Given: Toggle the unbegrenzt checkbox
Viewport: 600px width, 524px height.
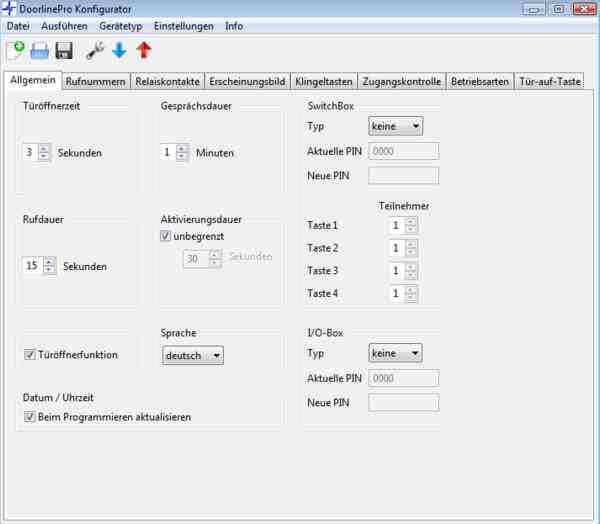Looking at the screenshot, I should click(165, 236).
